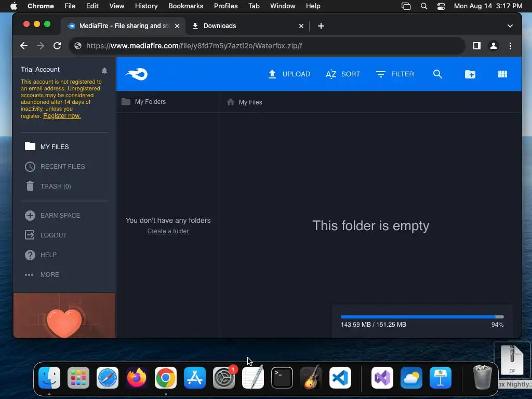Screen dimensions: 532x399
Task: Open the File menu
Action: [70, 6]
